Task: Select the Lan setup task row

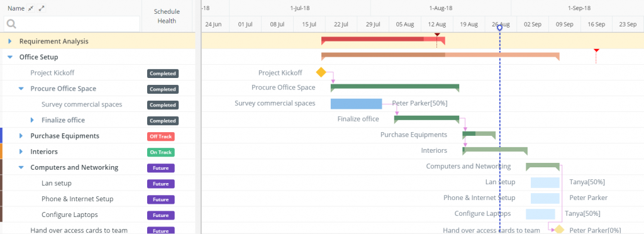Action: (x=97, y=183)
